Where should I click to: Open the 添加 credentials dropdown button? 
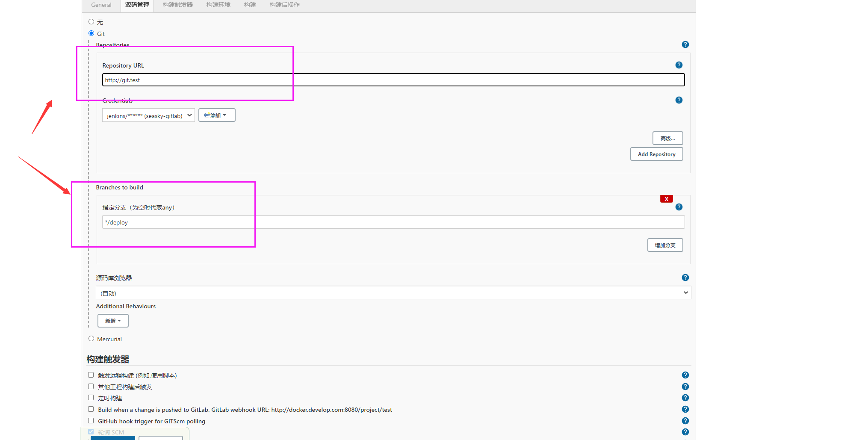click(217, 115)
